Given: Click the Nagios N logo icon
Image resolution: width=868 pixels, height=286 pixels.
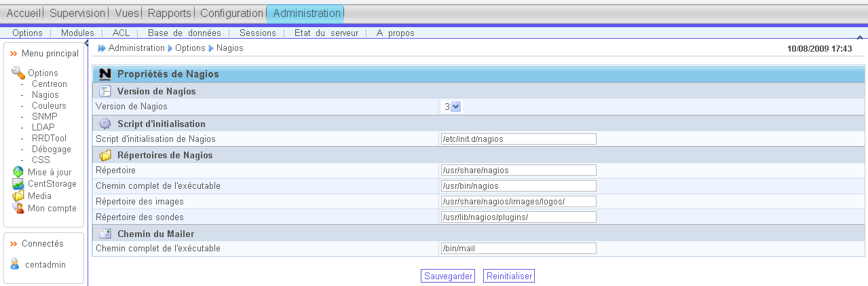Looking at the screenshot, I should pos(105,74).
